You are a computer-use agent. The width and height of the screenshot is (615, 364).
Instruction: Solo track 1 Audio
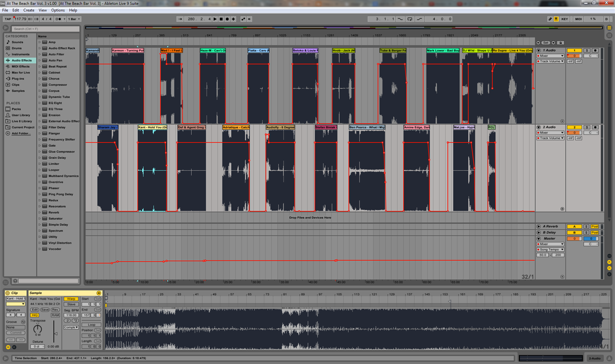(586, 50)
